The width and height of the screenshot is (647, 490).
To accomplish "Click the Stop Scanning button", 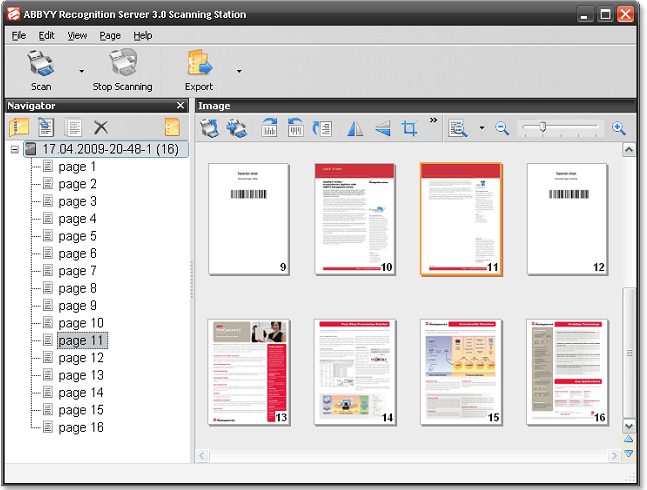I will [122, 70].
